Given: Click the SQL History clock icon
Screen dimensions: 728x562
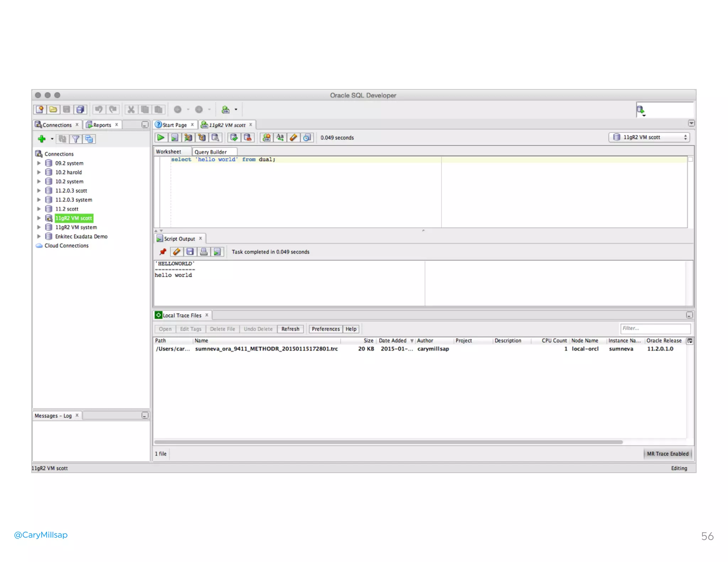Looking at the screenshot, I should [x=307, y=137].
